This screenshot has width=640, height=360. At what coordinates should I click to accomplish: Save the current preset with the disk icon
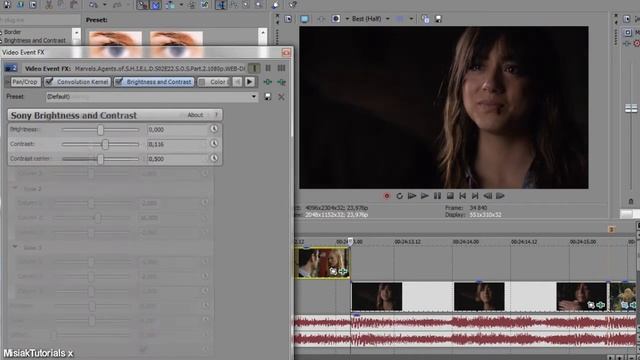point(268,97)
